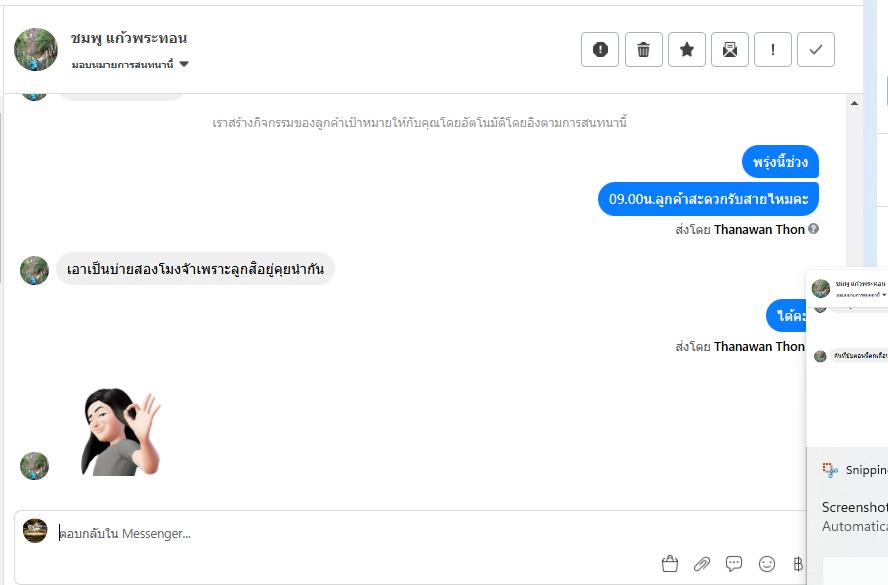Screen dimensions: 888x585
Task: Mark conversation as spam with exclamation circle icon
Action: tap(600, 50)
